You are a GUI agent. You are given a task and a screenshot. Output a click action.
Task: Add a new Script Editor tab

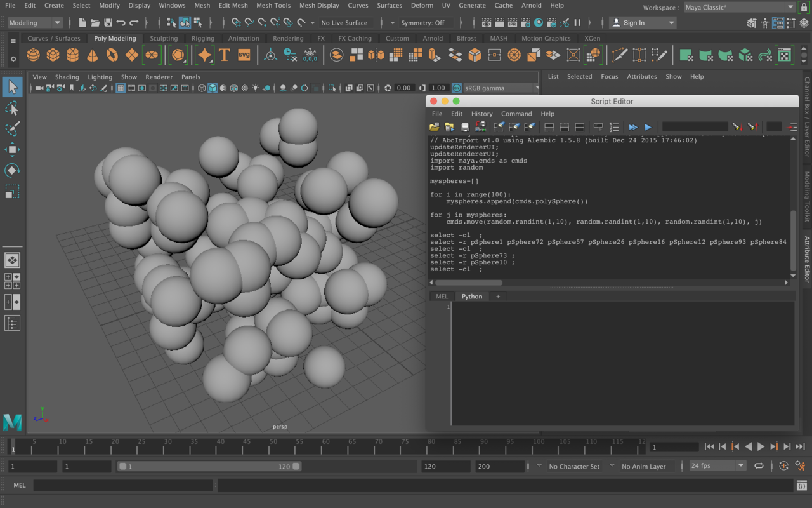(498, 297)
